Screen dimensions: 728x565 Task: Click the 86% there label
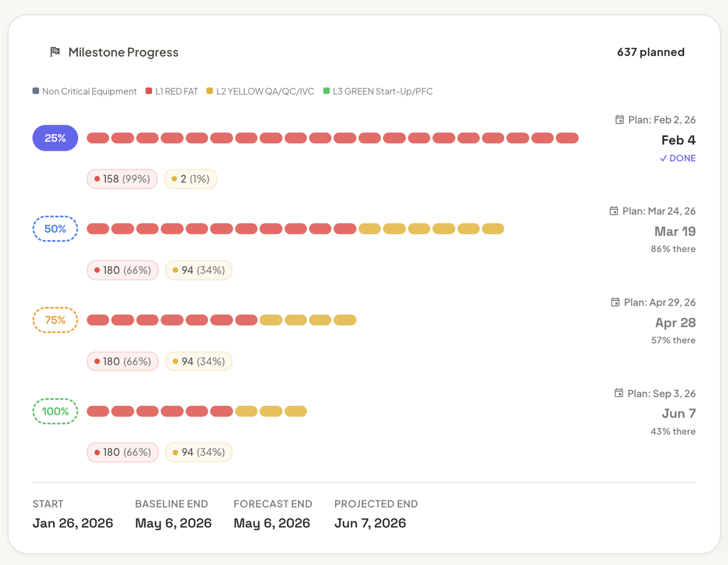point(673,249)
